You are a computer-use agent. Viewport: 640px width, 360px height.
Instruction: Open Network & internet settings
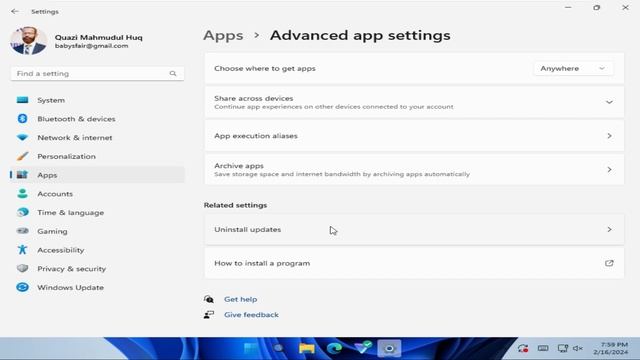tap(97, 138)
